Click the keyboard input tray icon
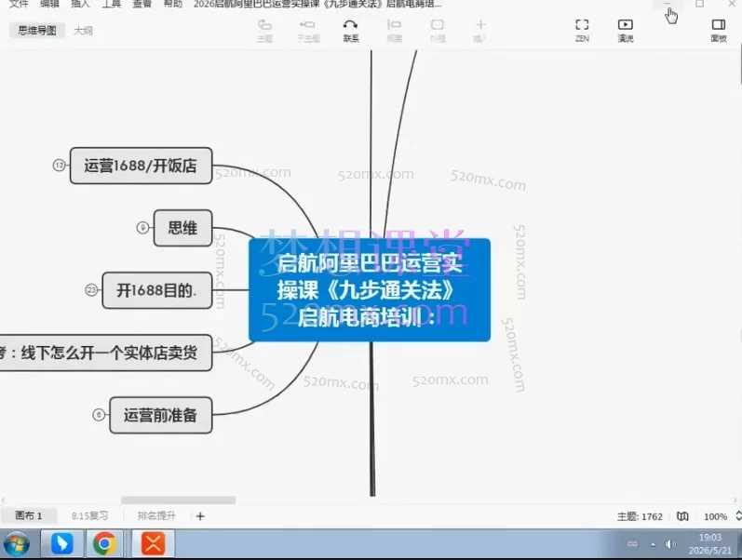 point(633,544)
